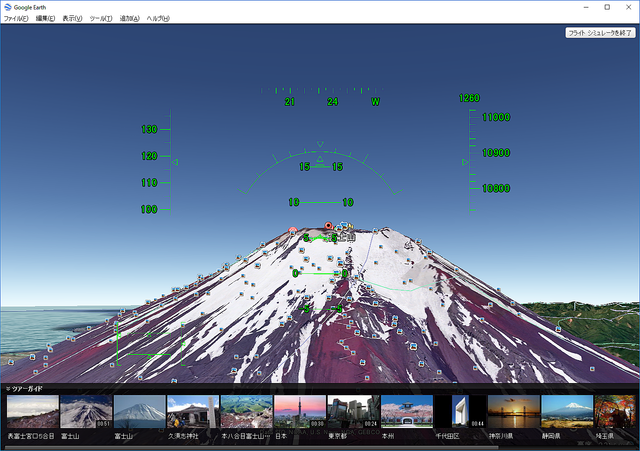Open the 久須志神社 thumbnail
640x451 pixels.
pos(192,412)
